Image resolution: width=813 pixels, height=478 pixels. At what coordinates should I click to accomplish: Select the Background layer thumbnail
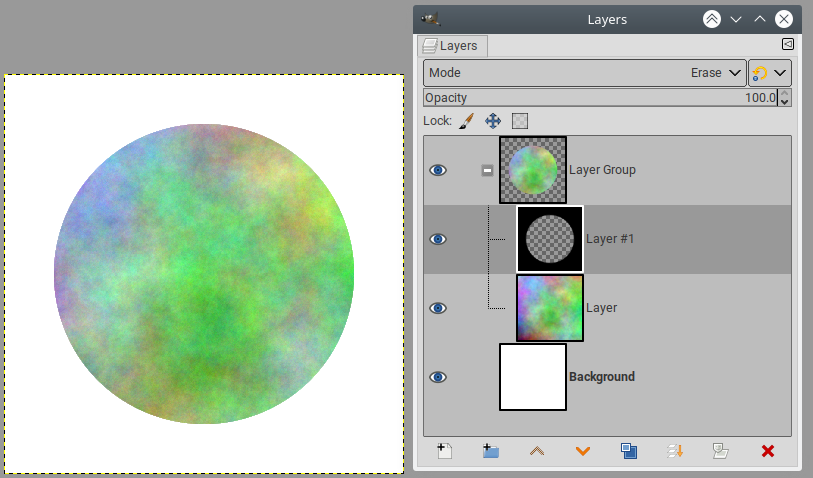(x=533, y=377)
